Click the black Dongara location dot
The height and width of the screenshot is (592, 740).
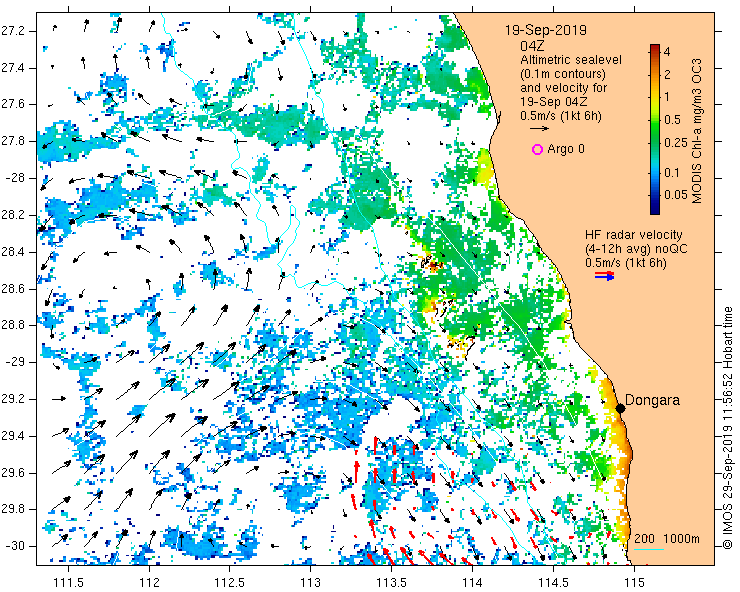(621, 408)
